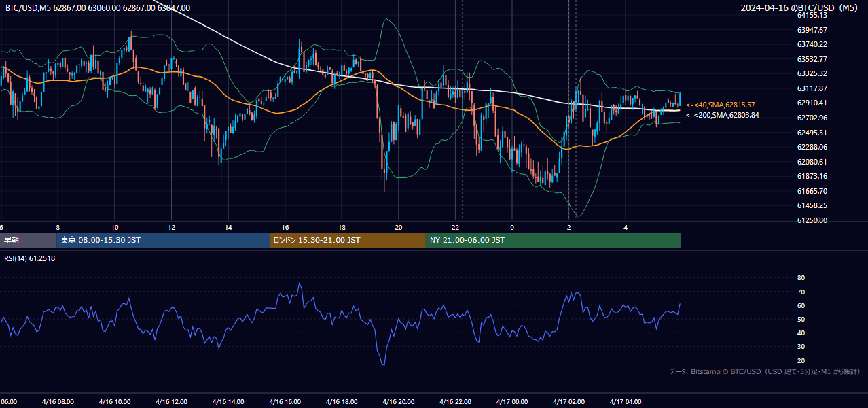The height and width of the screenshot is (408, 868).
Task: Click the RSI 80 level label
Action: coord(801,278)
